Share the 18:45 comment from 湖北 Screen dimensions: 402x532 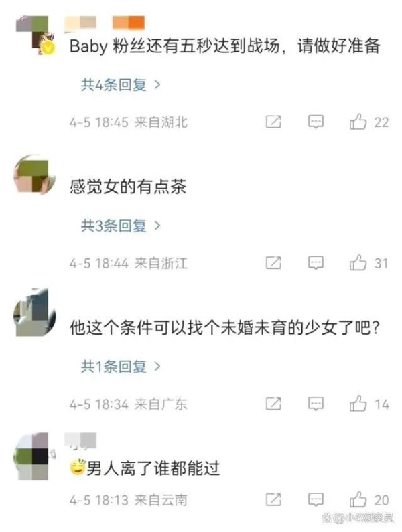point(273,122)
